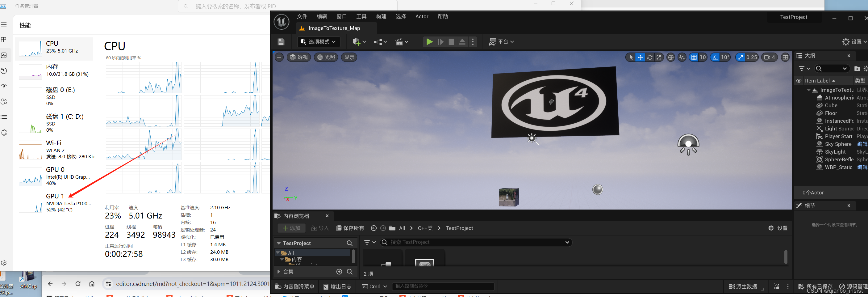Open the 构建 menu in Unreal
Screen dimensions: 868x297
[x=381, y=17]
